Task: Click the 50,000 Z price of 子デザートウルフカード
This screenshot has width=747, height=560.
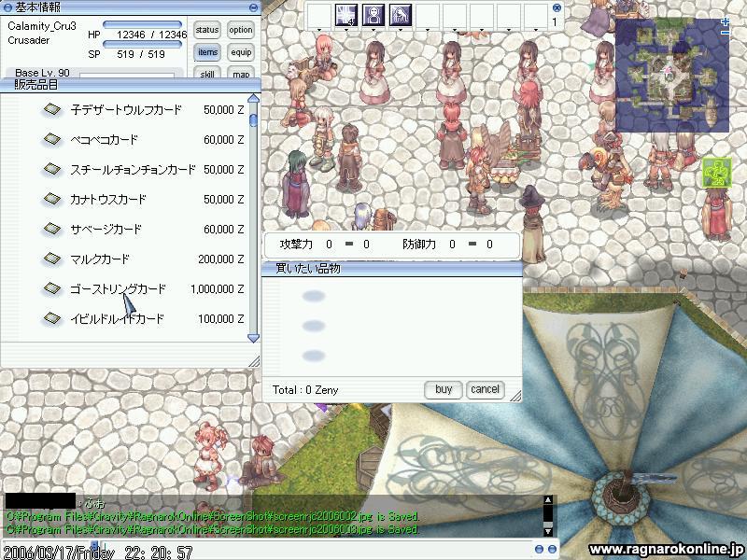Action: pyautogui.click(x=223, y=110)
